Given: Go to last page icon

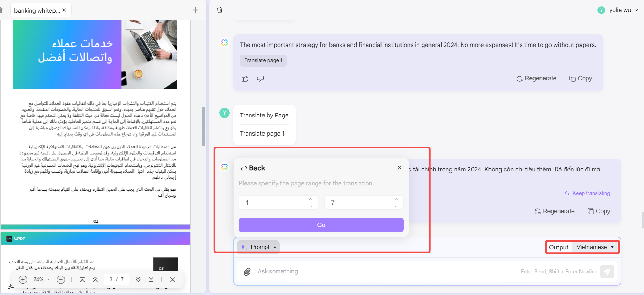Looking at the screenshot, I should [151, 279].
